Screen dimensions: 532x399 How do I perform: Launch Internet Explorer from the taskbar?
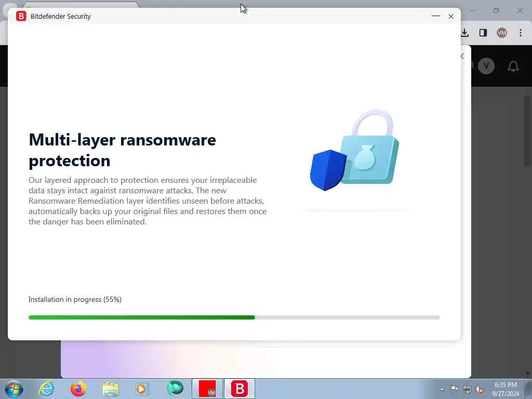[x=46, y=389]
